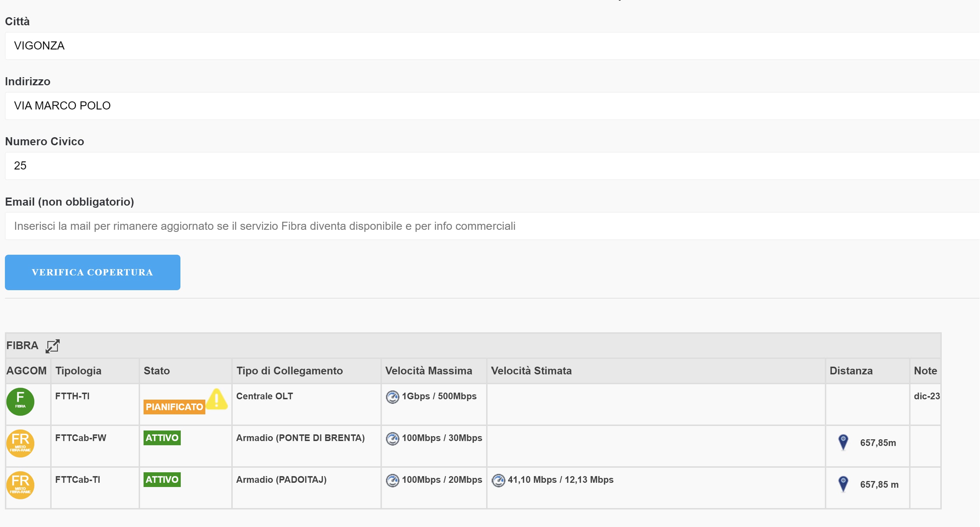This screenshot has width=980, height=527.
Task: Focus the optional Email input field
Action: tap(490, 226)
